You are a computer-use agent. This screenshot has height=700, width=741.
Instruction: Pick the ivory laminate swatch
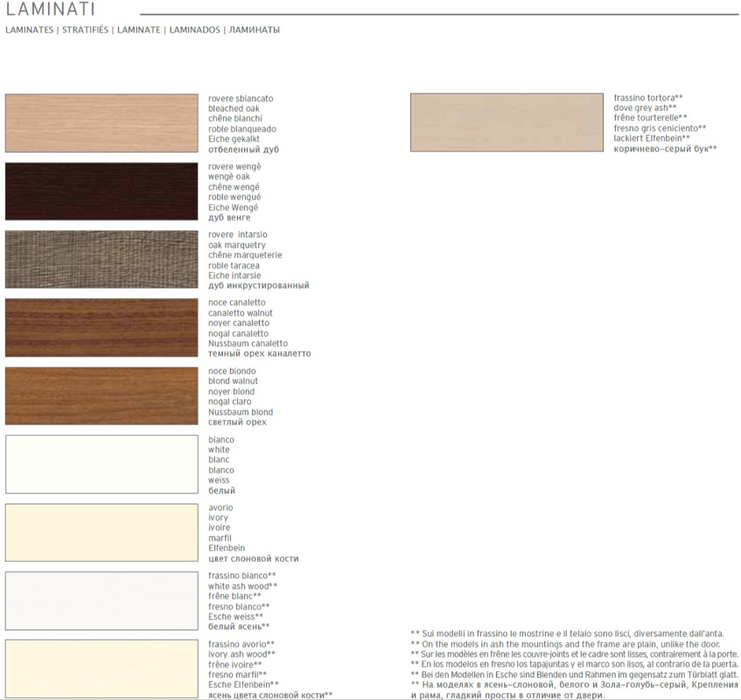tap(101, 533)
